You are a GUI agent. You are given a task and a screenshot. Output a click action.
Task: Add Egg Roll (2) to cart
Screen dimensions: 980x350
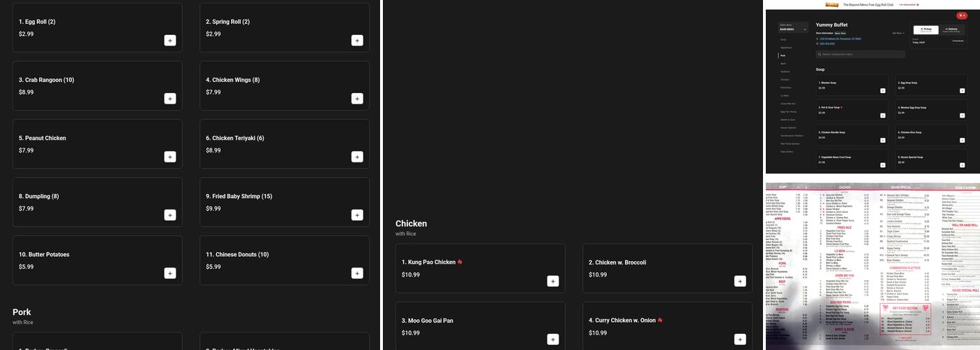(170, 41)
